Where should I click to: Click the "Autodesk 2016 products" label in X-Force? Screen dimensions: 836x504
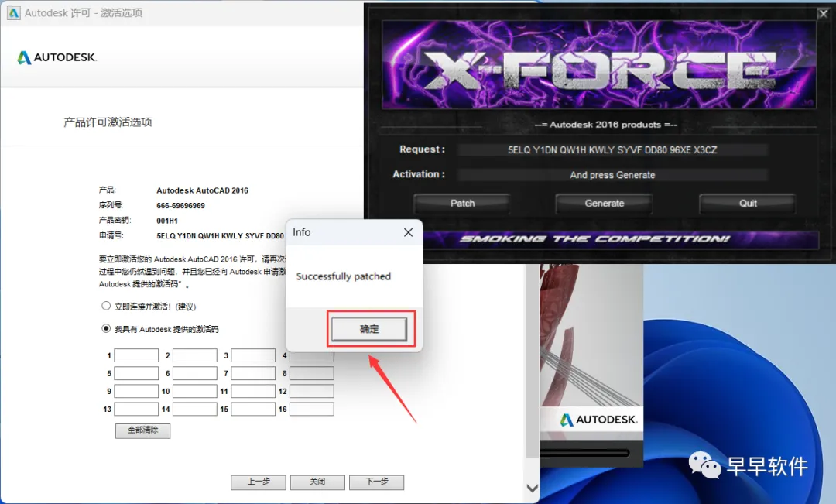(x=605, y=125)
